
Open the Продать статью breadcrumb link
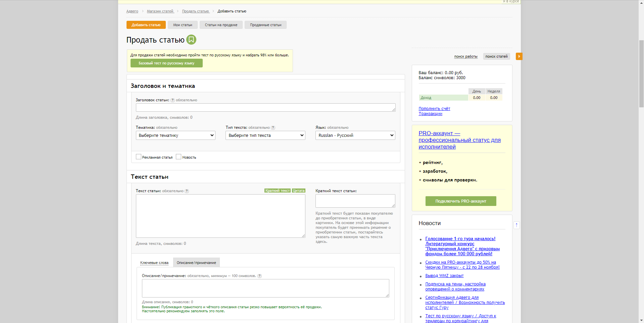tap(196, 11)
